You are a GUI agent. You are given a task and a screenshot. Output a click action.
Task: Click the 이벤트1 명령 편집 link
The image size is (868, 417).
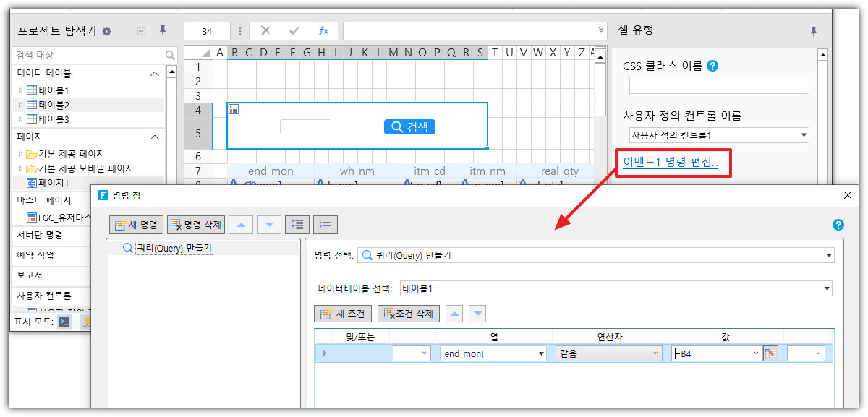(x=671, y=163)
